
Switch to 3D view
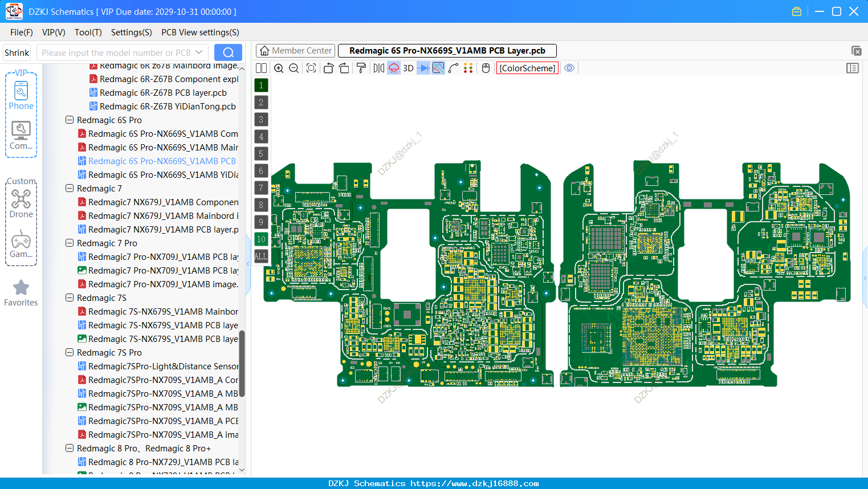pyautogui.click(x=408, y=68)
